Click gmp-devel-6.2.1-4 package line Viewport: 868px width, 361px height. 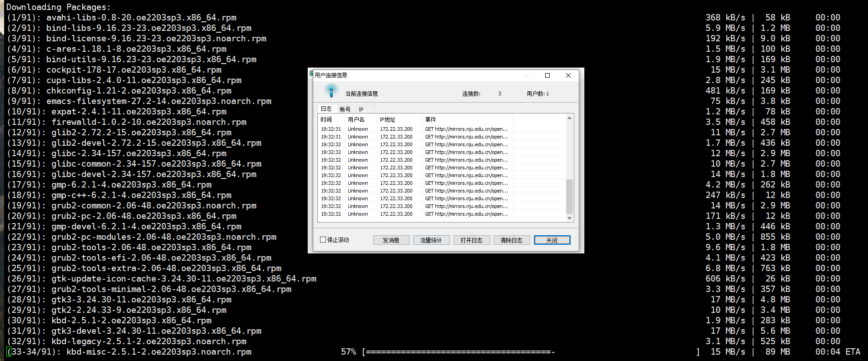point(124,226)
